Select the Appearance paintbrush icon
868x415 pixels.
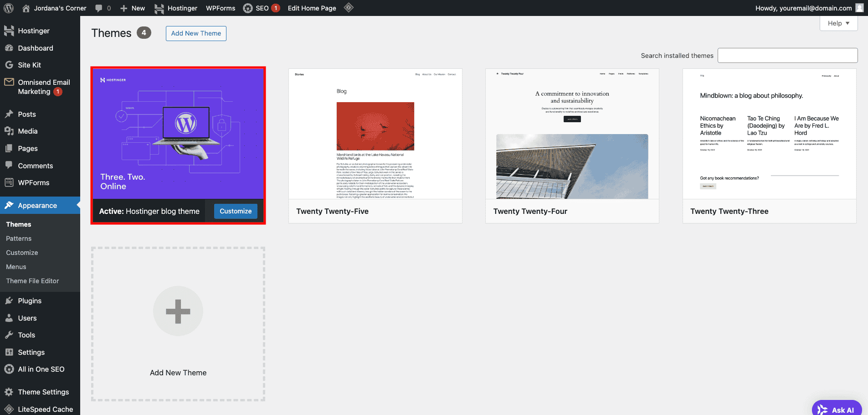[10, 205]
